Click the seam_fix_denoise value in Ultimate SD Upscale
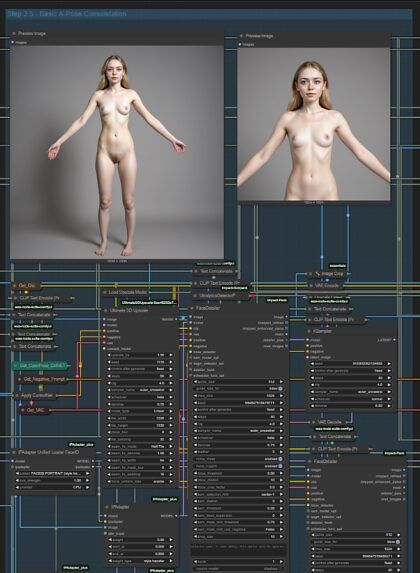 click(140, 454)
